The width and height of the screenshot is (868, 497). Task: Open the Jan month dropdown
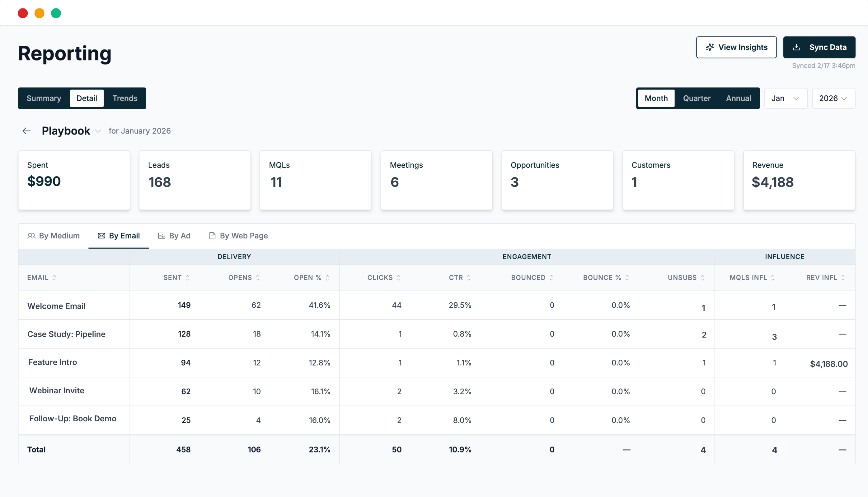786,98
